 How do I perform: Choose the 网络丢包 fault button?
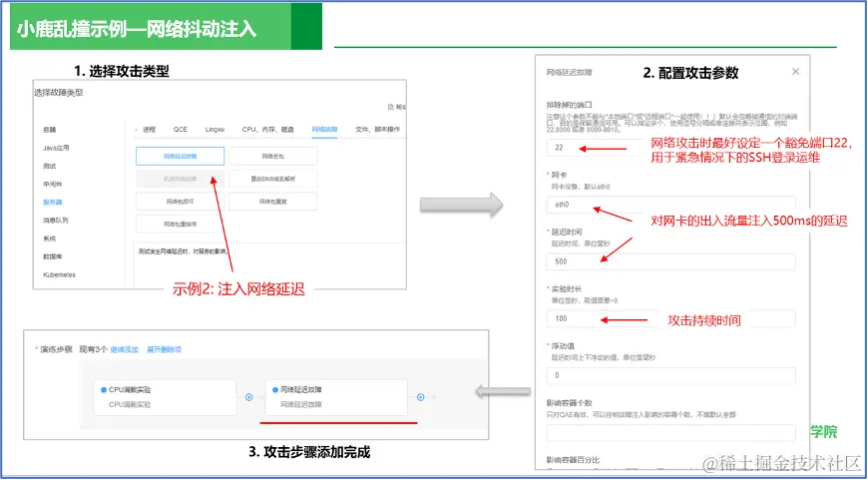pos(273,156)
